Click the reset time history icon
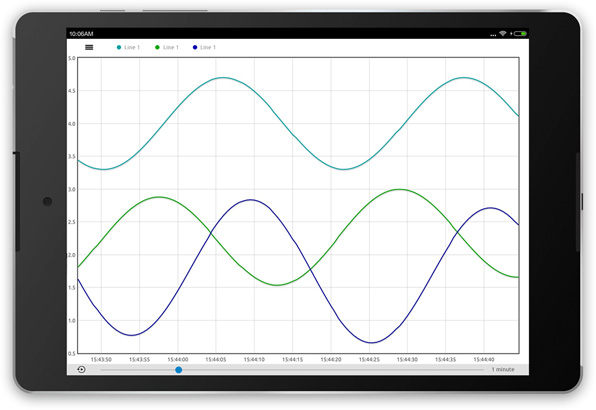The width and height of the screenshot is (596, 410). [x=81, y=369]
